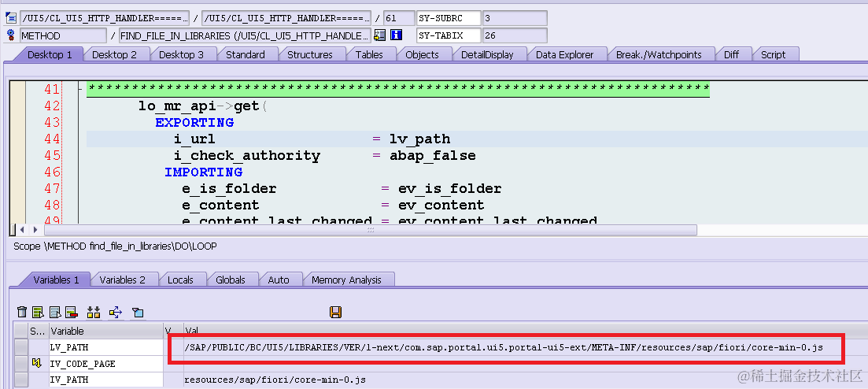Click the gray list toolbar icon
Image resolution: width=868 pixels, height=389 pixels.
tap(55, 313)
